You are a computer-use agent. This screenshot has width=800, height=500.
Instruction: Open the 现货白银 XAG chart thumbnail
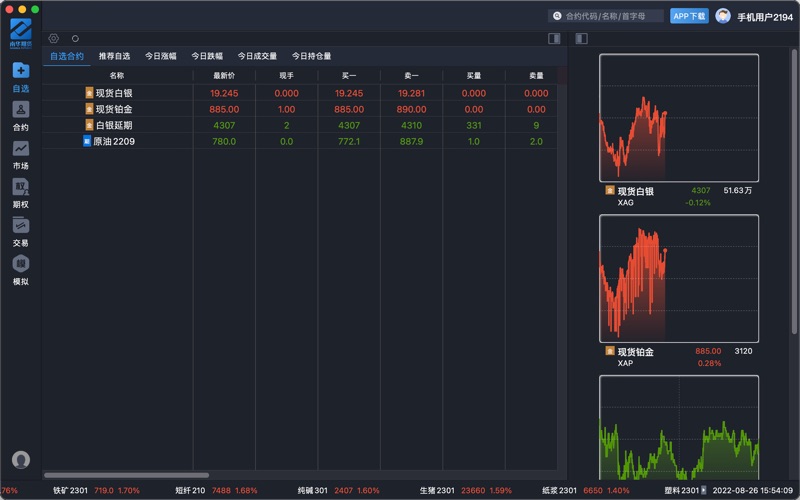679,118
